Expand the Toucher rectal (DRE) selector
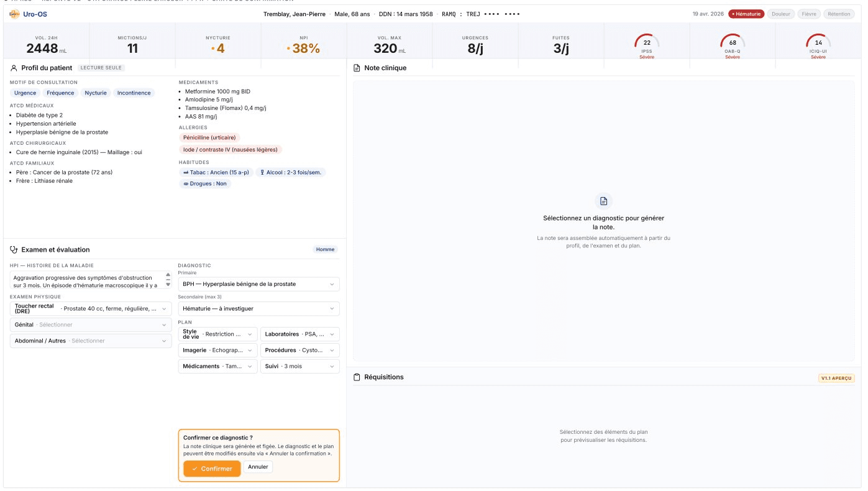This screenshot has height=491, width=868. (x=91, y=308)
